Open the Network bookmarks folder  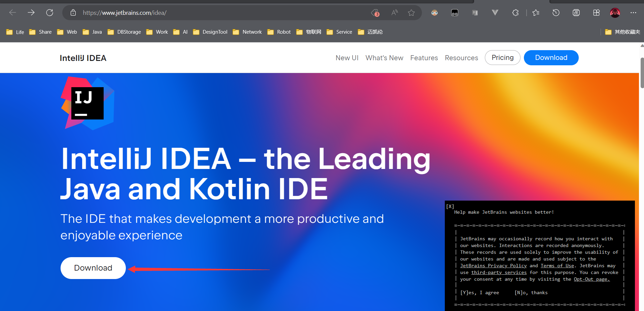[x=247, y=32]
